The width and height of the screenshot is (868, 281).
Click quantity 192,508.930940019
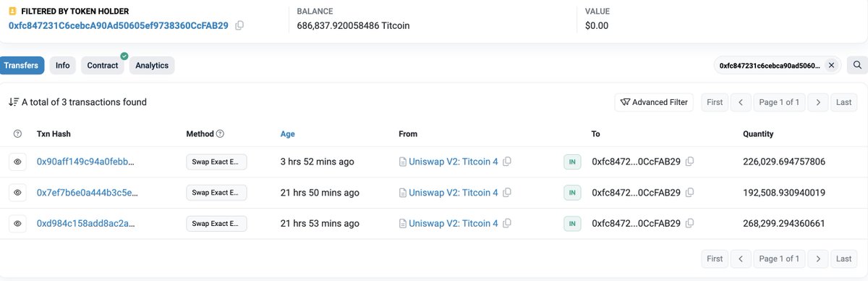784,193
